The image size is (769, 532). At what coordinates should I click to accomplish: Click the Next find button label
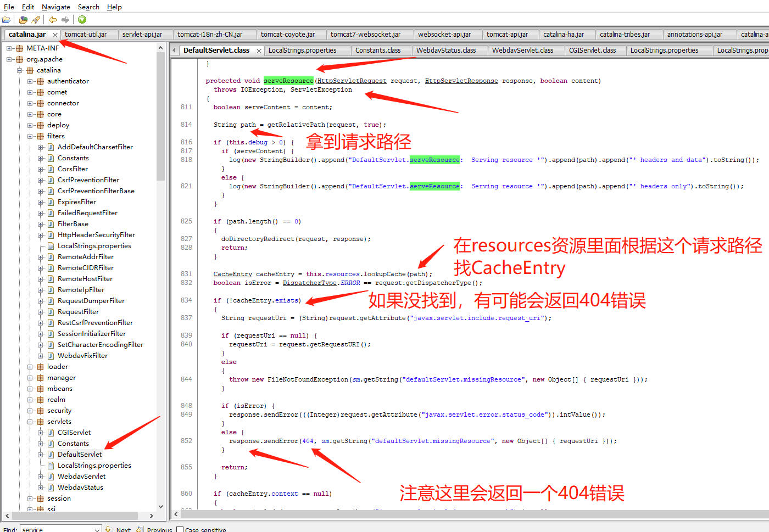[x=123, y=530]
